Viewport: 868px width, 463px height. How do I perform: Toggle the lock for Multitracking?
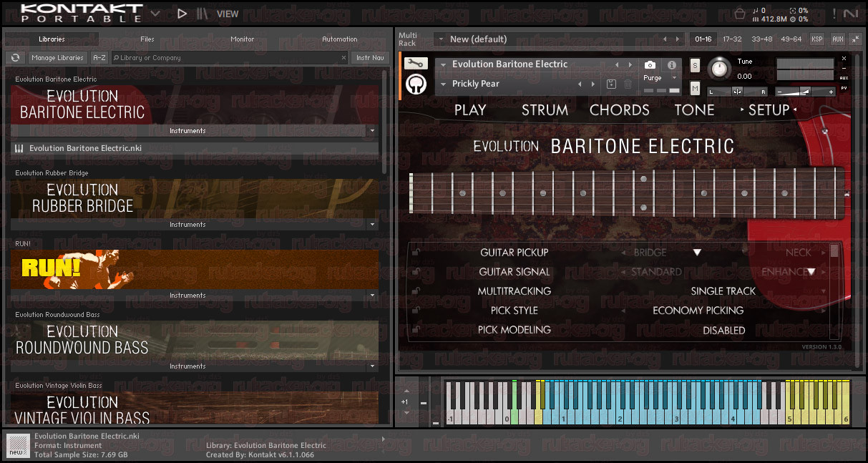pos(416,291)
